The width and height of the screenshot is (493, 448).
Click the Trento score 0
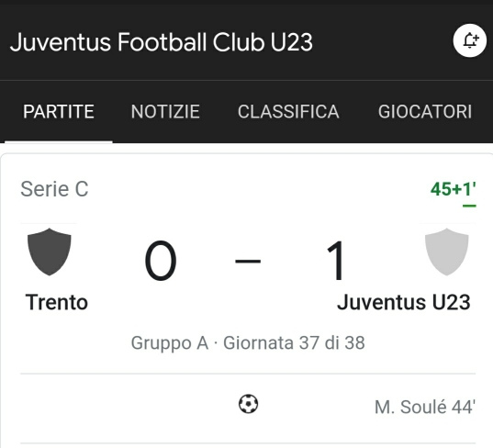click(161, 261)
